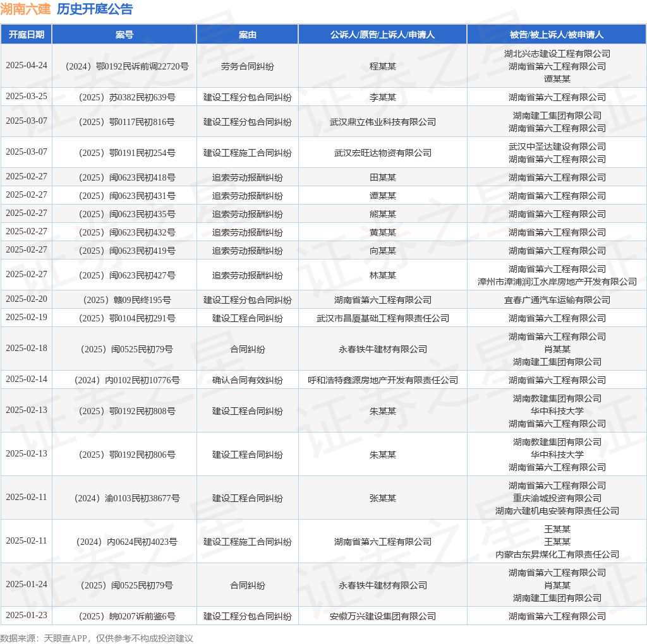This screenshot has width=647, height=644.
Task: Click plaintiff 黄某某
Action: 382,232
